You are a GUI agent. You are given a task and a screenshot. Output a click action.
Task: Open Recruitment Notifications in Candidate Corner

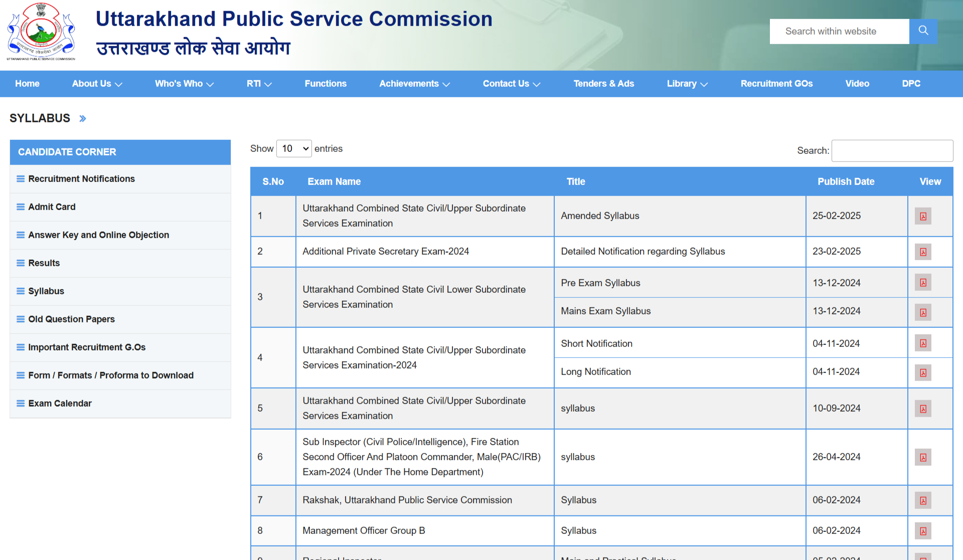[81, 179]
